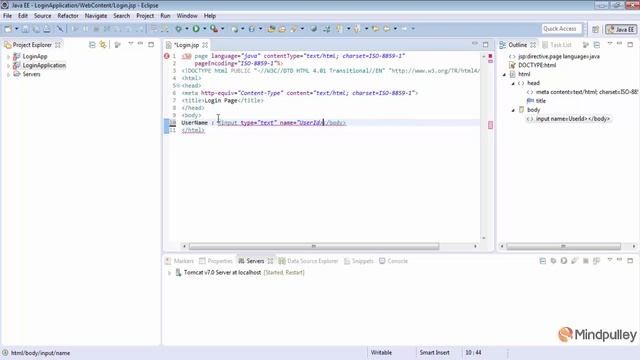The height and width of the screenshot is (360, 640).
Task: Open the Navigate menu
Action: (96, 16)
